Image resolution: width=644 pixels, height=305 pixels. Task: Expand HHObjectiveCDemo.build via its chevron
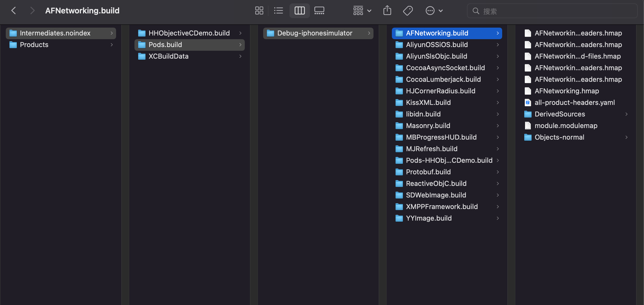click(240, 33)
